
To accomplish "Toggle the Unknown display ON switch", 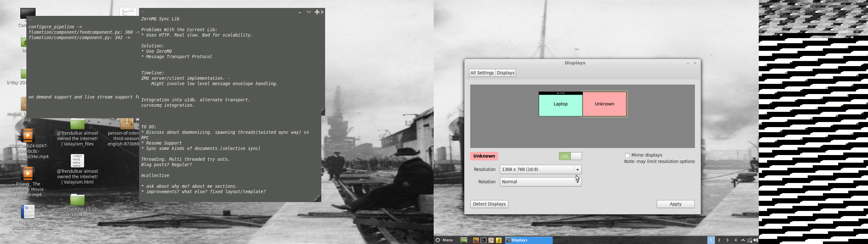I will pos(570,156).
